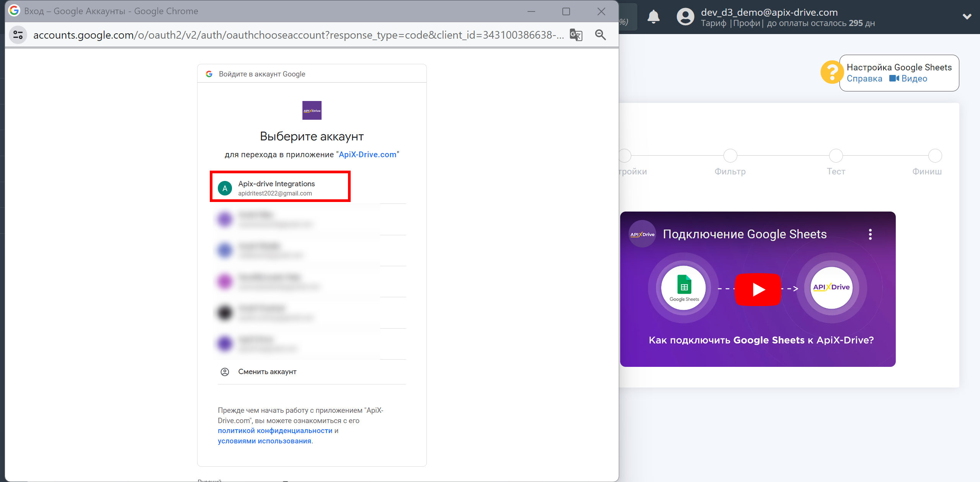
Task: Open the ApiX-Drive.com application link
Action: (x=367, y=155)
